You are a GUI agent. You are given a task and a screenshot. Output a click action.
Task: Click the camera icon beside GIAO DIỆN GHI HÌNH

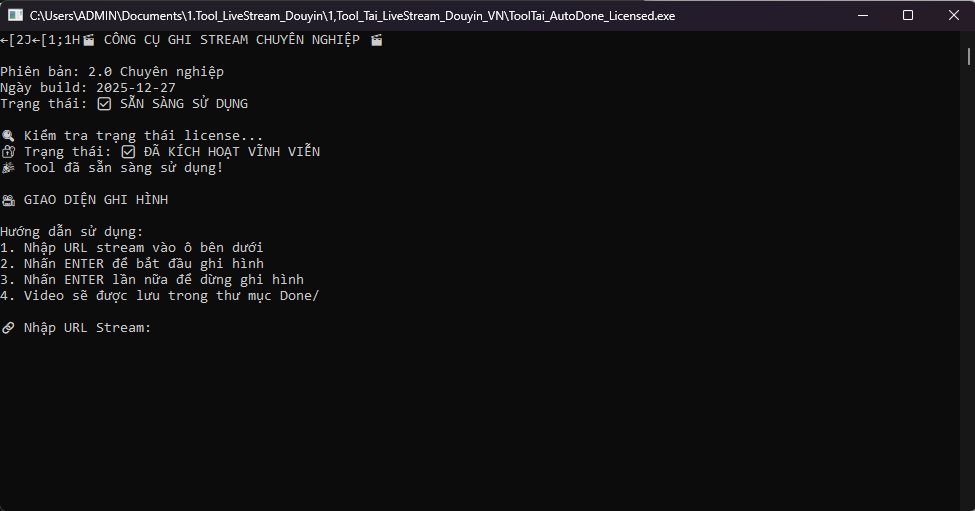(x=8, y=200)
